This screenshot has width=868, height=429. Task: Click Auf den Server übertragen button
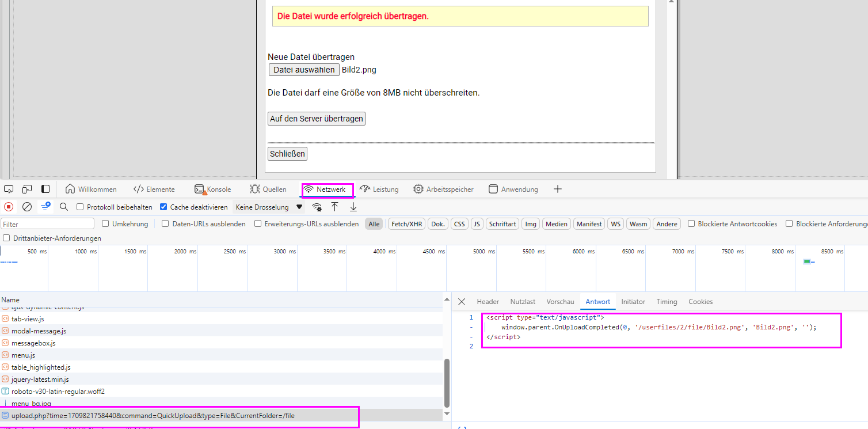(x=317, y=119)
